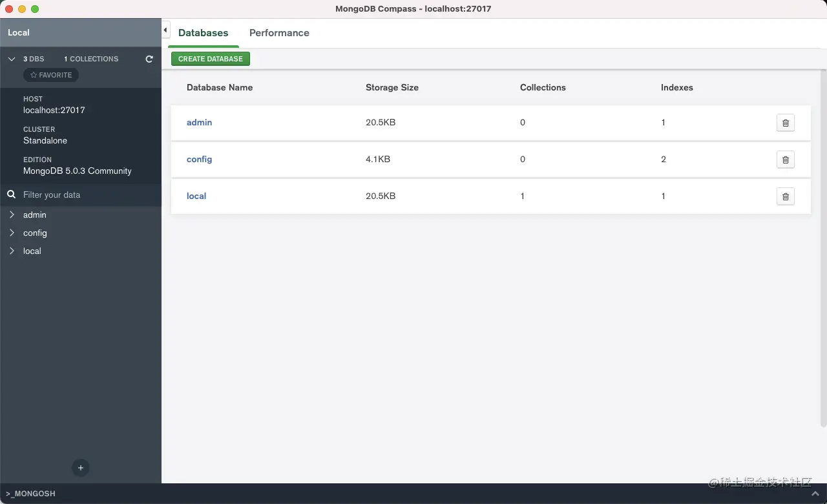827x504 pixels.
Task: Click the CREATE DATABASE button
Action: tap(210, 58)
